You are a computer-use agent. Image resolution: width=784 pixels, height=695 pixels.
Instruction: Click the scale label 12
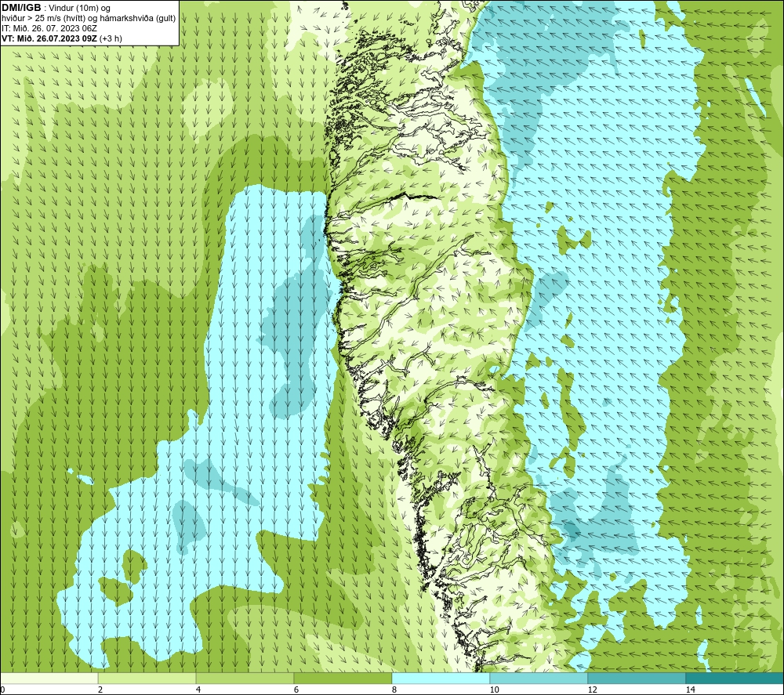point(592,690)
